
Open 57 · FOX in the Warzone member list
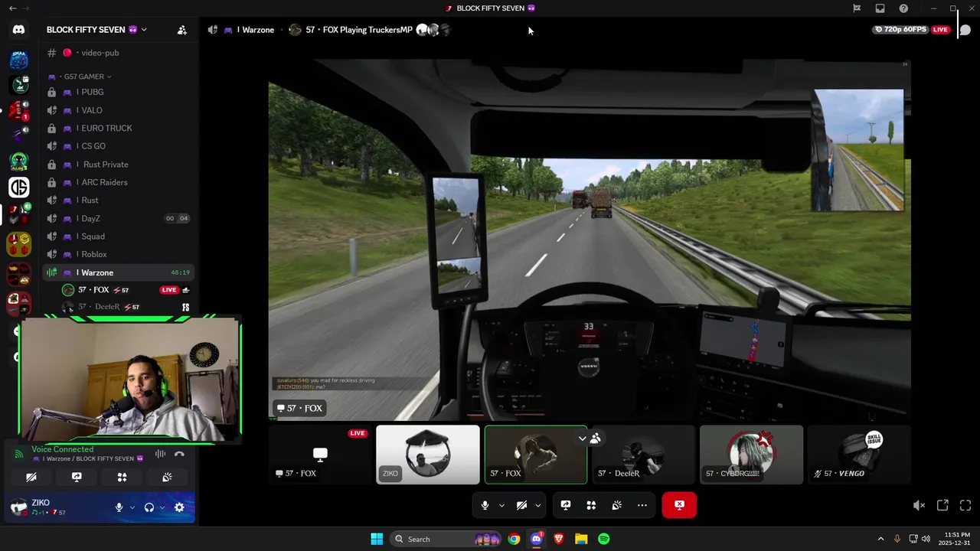(x=126, y=290)
